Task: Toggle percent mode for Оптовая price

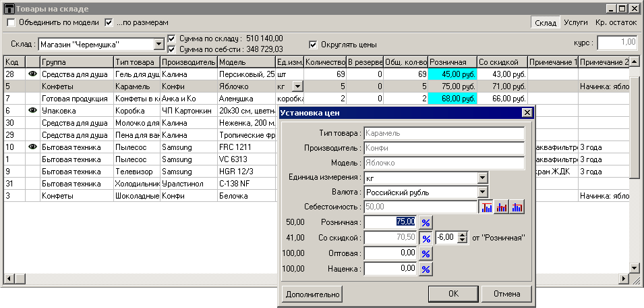Action: (x=426, y=254)
